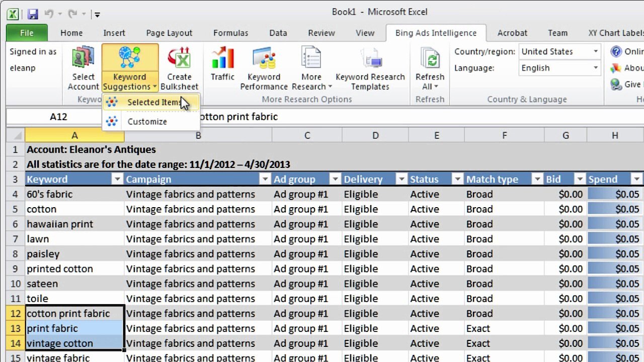The image size is (644, 362).
Task: Click the Give feedback icon
Action: 616,84
